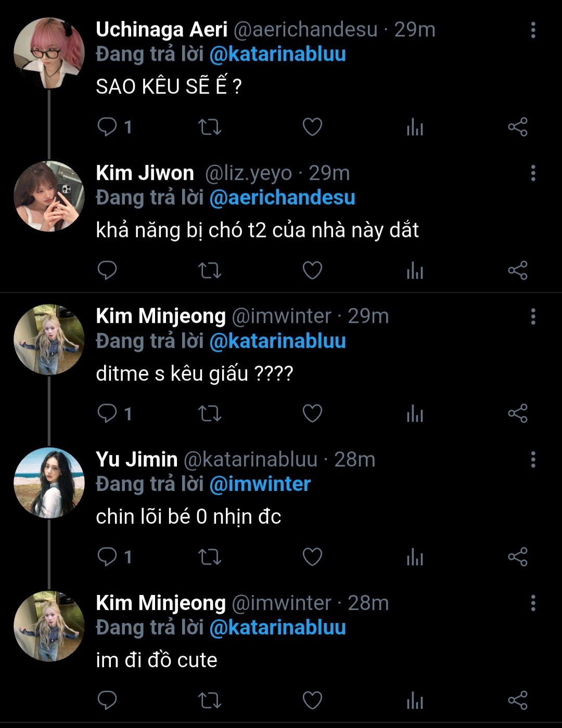Viewport: 562px width, 728px height.
Task: View analytics on Kim Jiwon's tweet
Action: pyautogui.click(x=415, y=270)
